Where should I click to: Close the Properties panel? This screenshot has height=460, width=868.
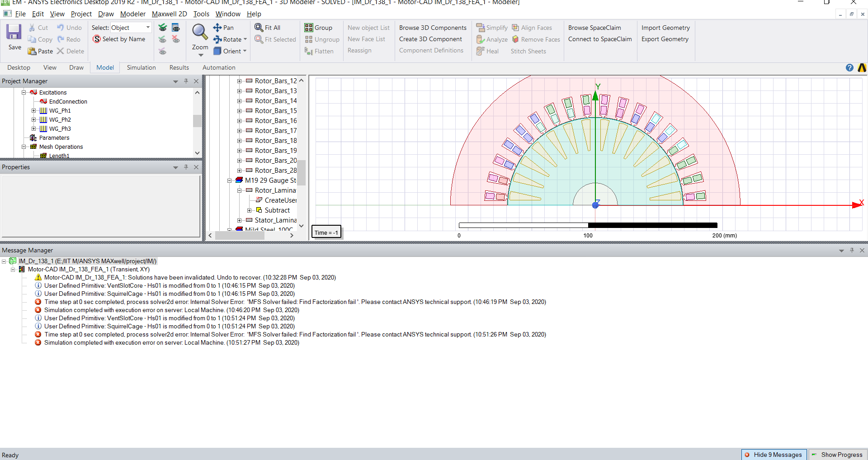196,167
